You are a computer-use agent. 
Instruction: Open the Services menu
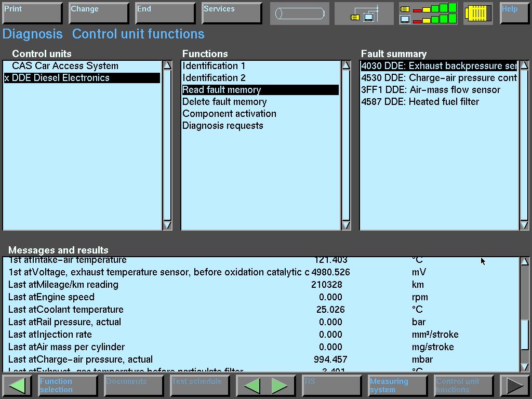pos(231,14)
